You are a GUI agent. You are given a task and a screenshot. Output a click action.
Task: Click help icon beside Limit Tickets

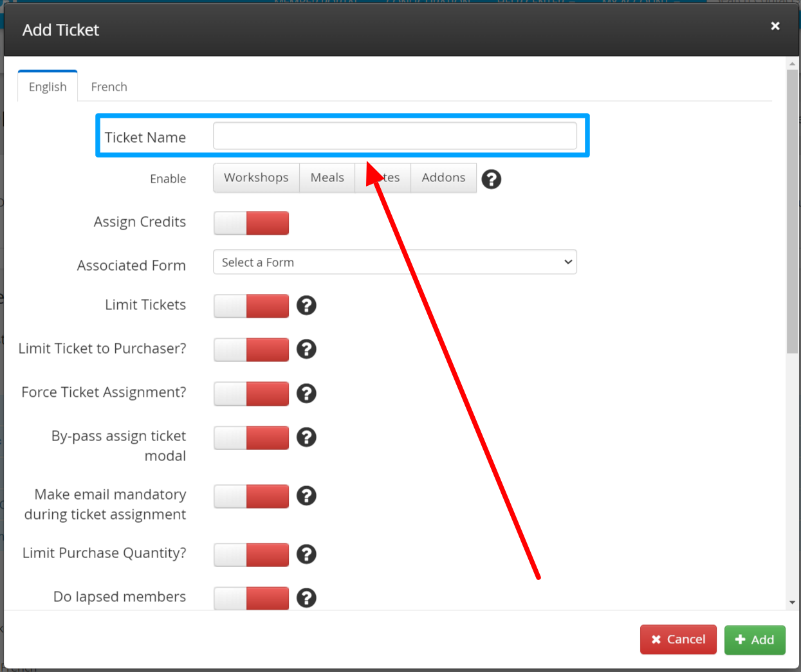306,305
